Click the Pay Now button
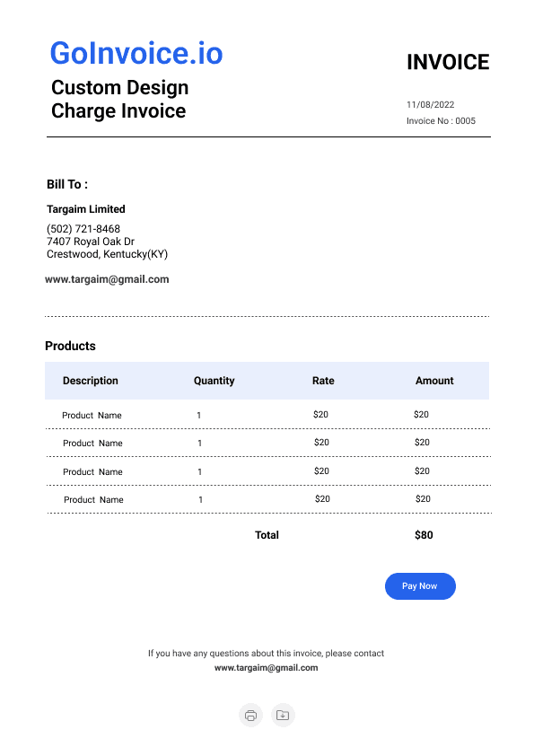 [420, 586]
